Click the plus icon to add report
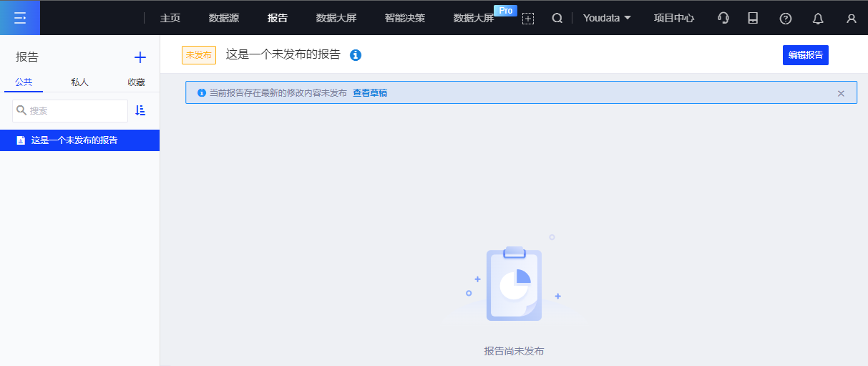This screenshot has width=868, height=366. coord(140,57)
